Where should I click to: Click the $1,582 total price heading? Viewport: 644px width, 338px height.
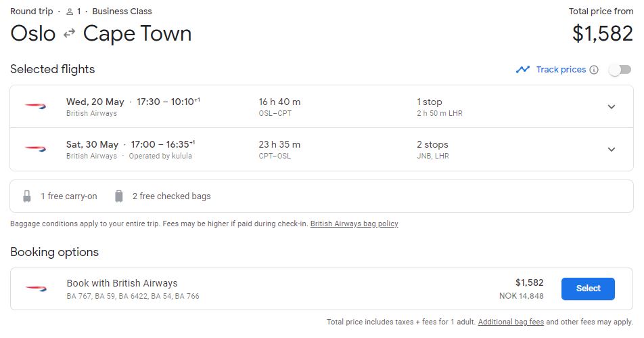click(x=602, y=34)
